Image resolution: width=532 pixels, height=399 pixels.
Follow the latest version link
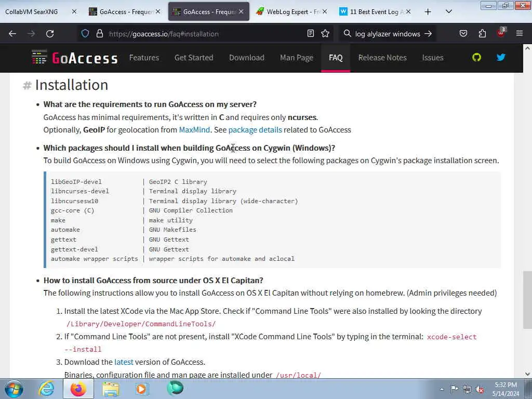pos(124,362)
